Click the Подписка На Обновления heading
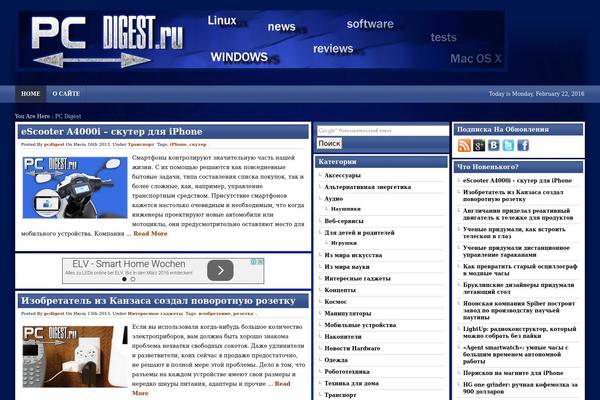Viewport: 600px width, 400px height. coord(503,129)
